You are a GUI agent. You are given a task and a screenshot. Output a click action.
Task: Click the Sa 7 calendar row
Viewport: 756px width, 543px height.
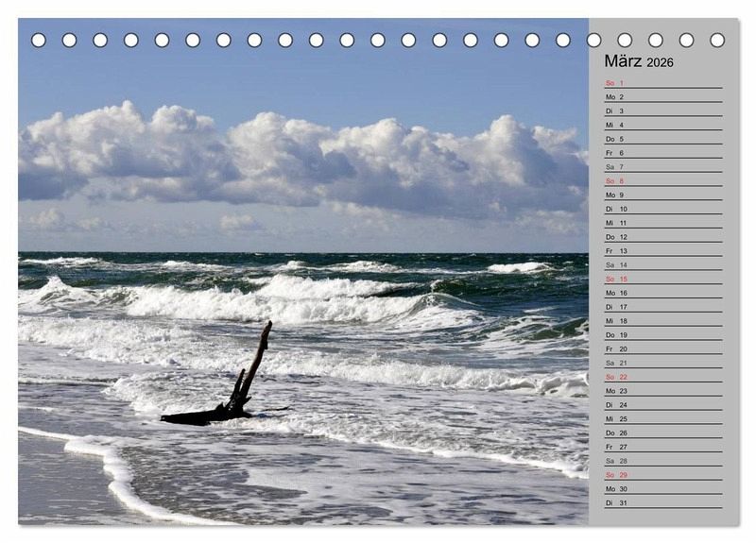(662, 167)
